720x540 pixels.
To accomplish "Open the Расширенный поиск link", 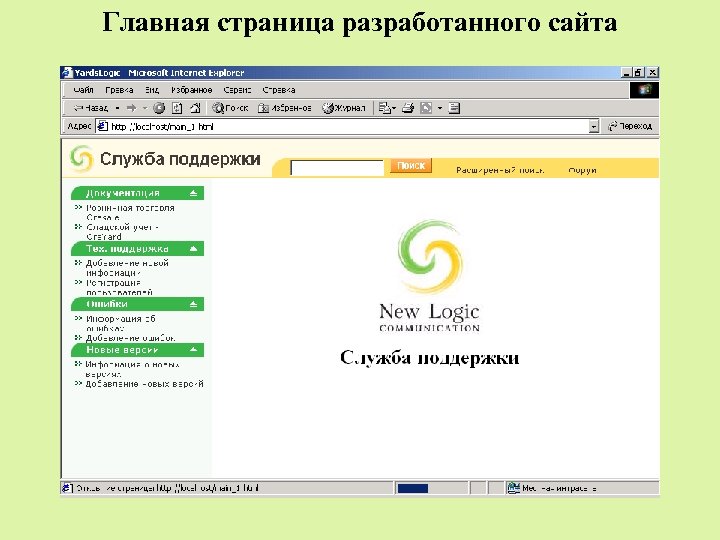I will click(500, 170).
